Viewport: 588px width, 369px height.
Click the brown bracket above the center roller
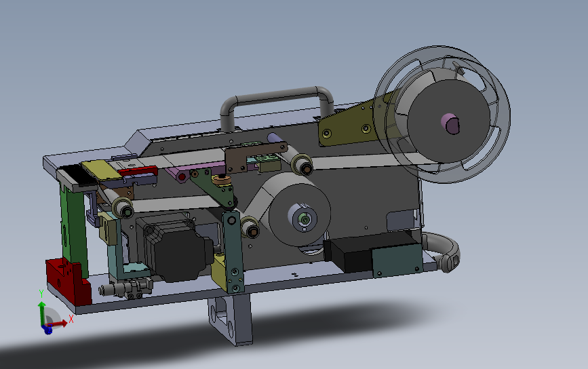tap(255, 155)
